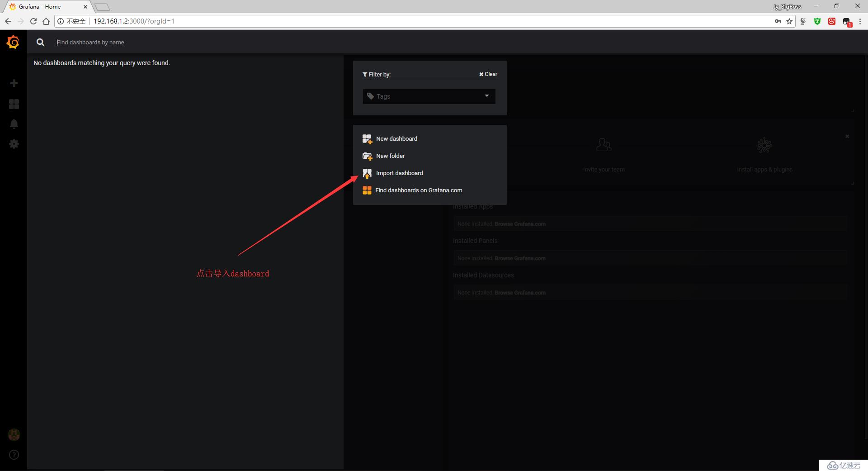The width and height of the screenshot is (868, 471).
Task: Click the Grafana.com dashboards grid icon
Action: (x=367, y=190)
